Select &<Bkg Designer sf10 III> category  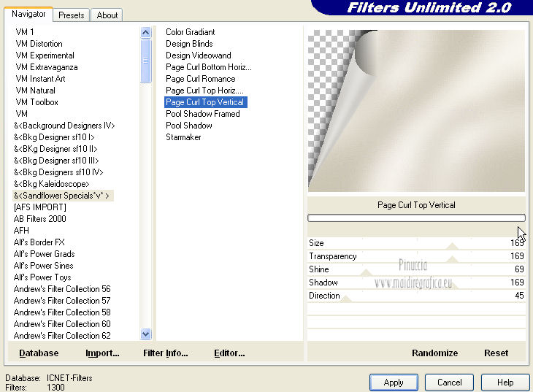(56, 161)
